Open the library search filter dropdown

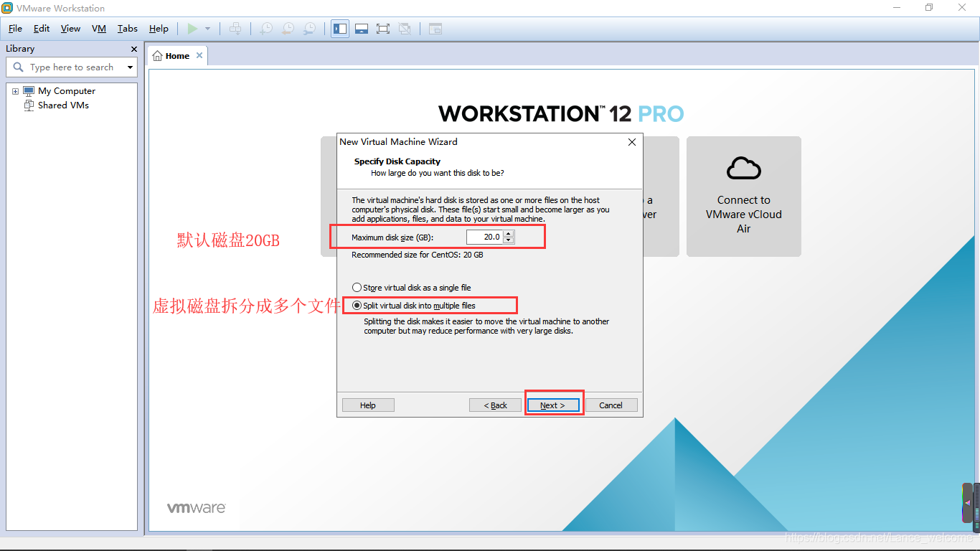tap(130, 67)
